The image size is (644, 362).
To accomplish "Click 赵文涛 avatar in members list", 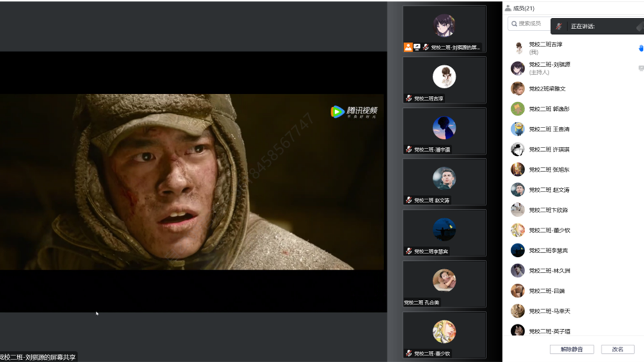I will coord(517,190).
